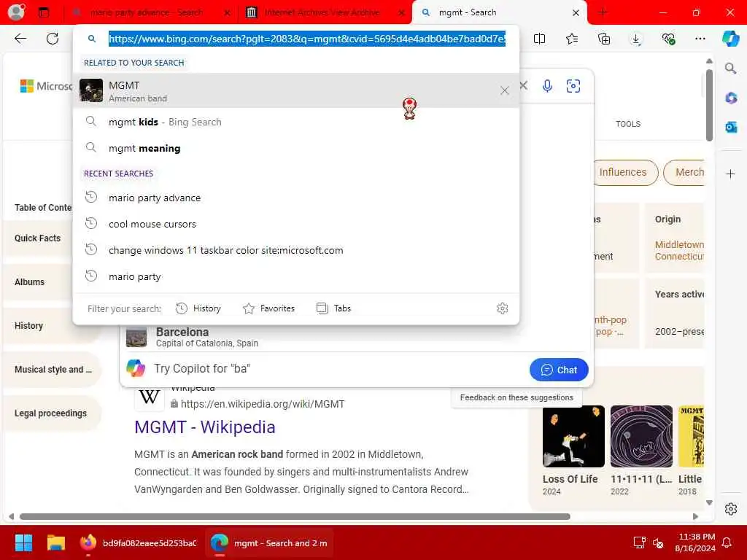Choose mgmt meaning suggestion
The height and width of the screenshot is (560, 747).
pyautogui.click(x=296, y=148)
